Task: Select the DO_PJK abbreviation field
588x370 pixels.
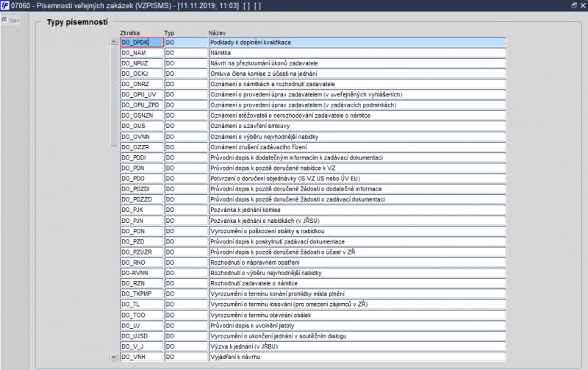Action: (x=142, y=210)
